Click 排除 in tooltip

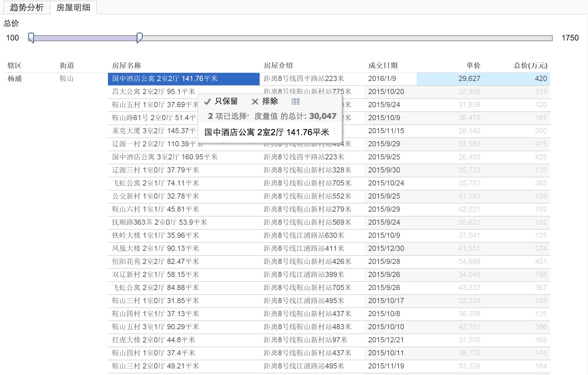click(270, 101)
